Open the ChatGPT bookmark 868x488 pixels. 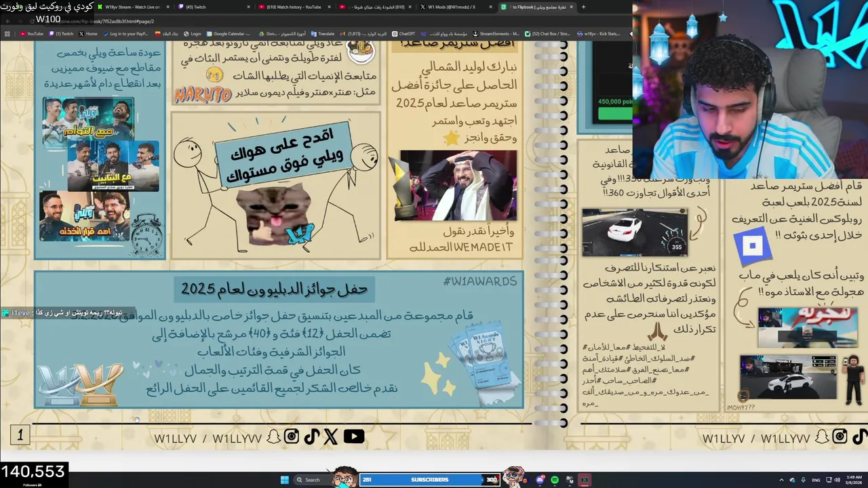403,33
